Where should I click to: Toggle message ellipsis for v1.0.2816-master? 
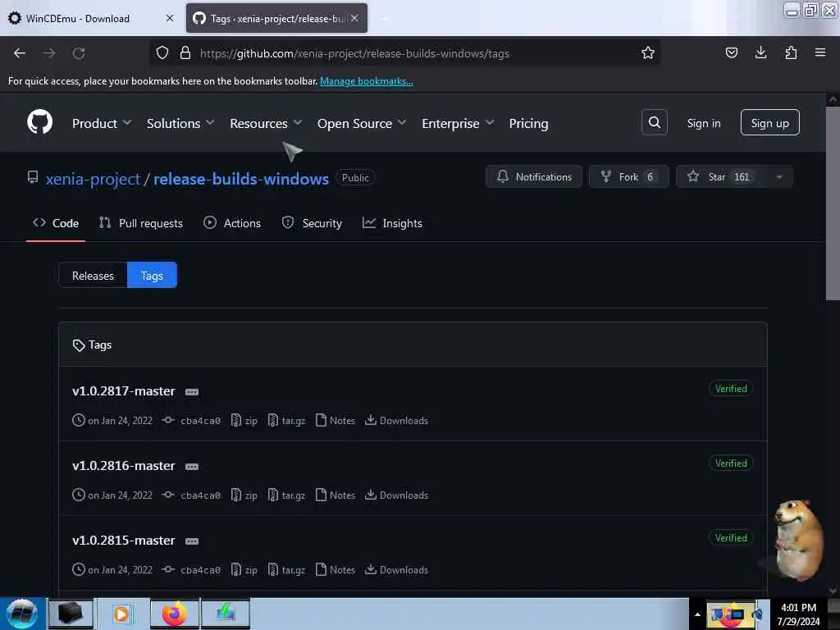[192, 467]
